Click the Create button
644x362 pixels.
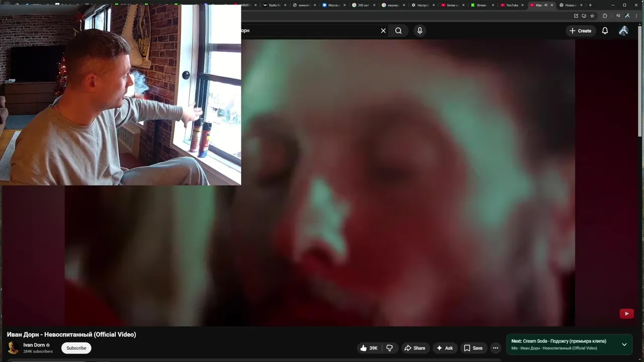pos(580,31)
